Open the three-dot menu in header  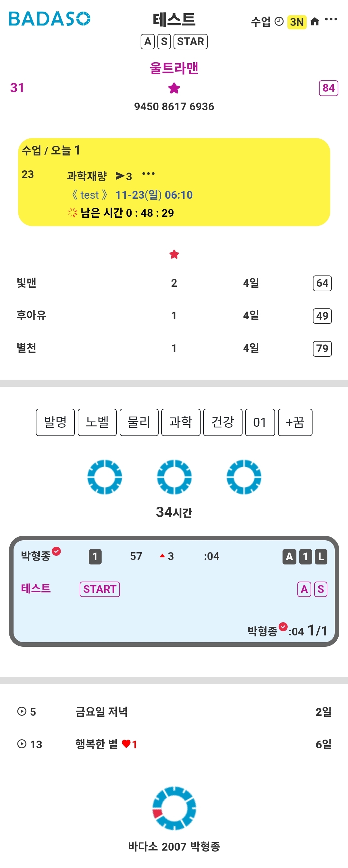tap(331, 20)
